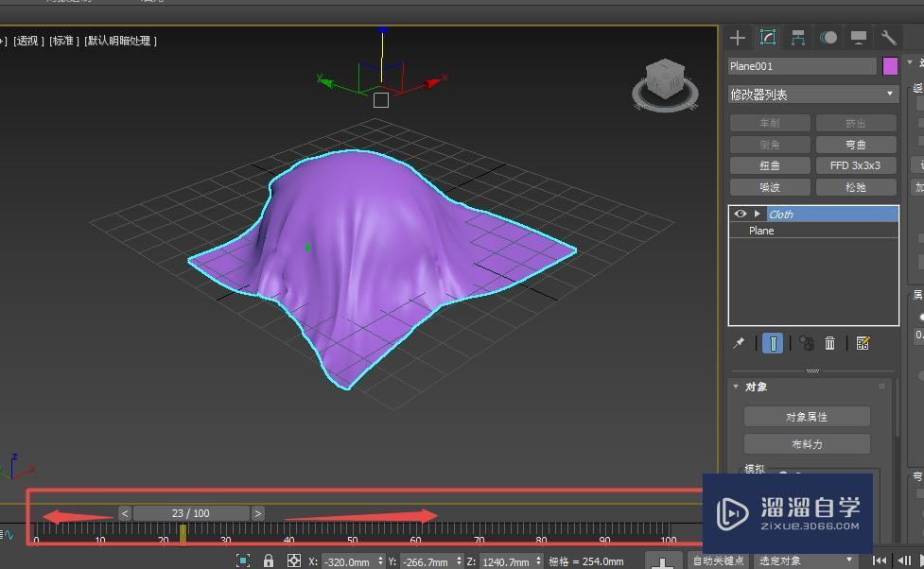
Task: Open configure modifier sets icon
Action: point(863,343)
